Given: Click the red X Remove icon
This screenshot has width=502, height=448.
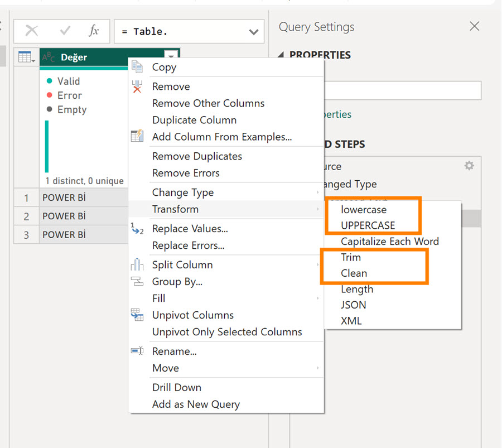Looking at the screenshot, I should point(137,87).
